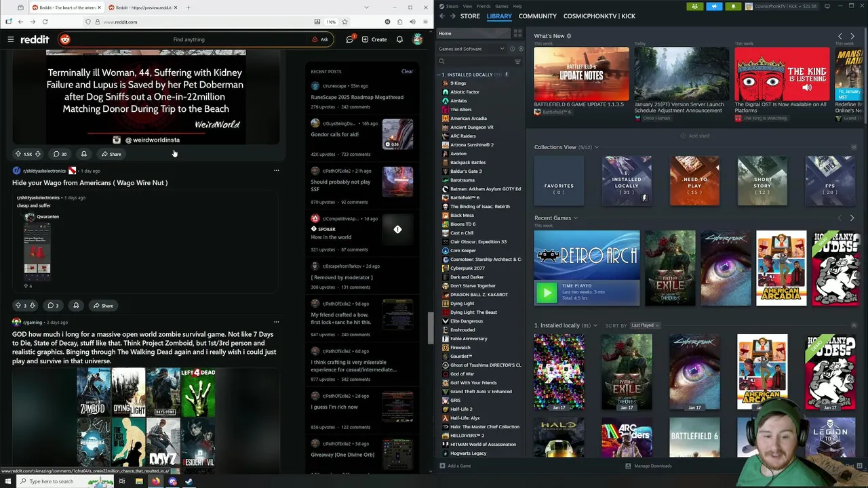Open Need To Play collection tile

tap(694, 180)
